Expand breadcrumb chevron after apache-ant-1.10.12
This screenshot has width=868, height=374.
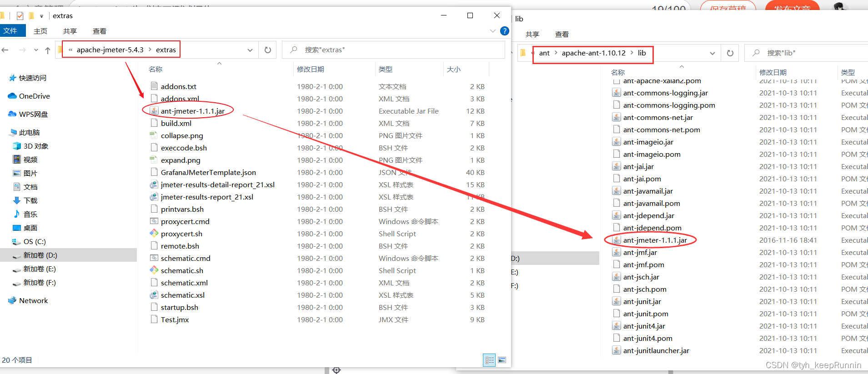coord(632,53)
